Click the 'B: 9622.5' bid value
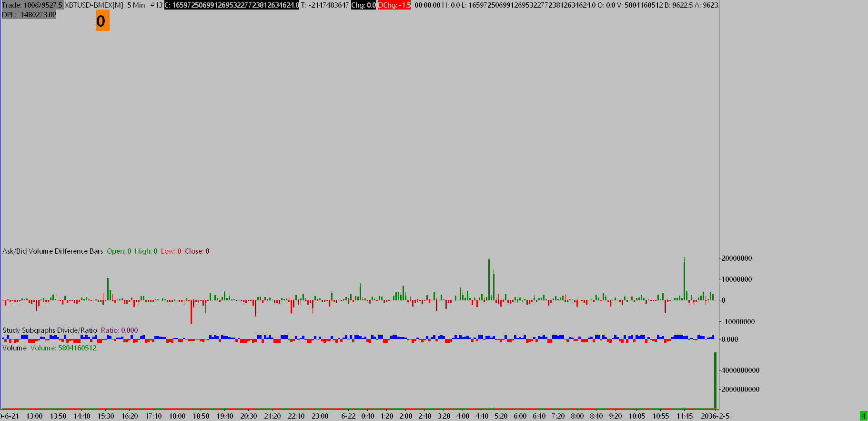The image size is (868, 421). pos(679,5)
